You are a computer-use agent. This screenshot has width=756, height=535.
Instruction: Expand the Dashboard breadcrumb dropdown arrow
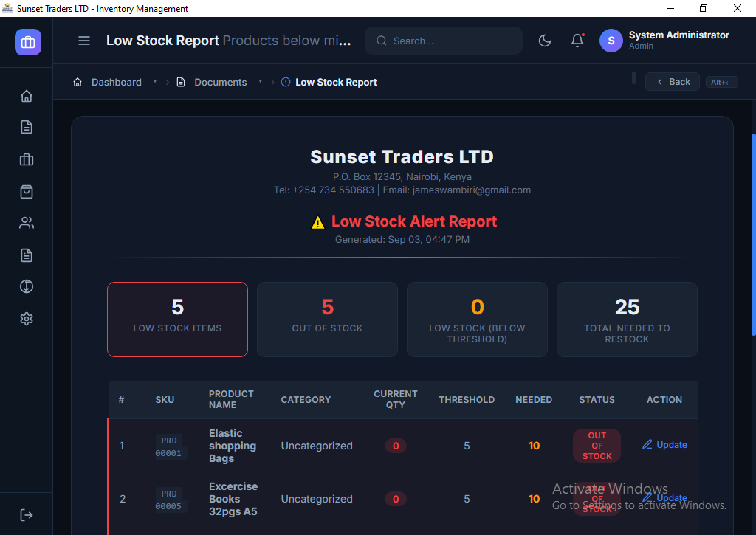pos(155,82)
